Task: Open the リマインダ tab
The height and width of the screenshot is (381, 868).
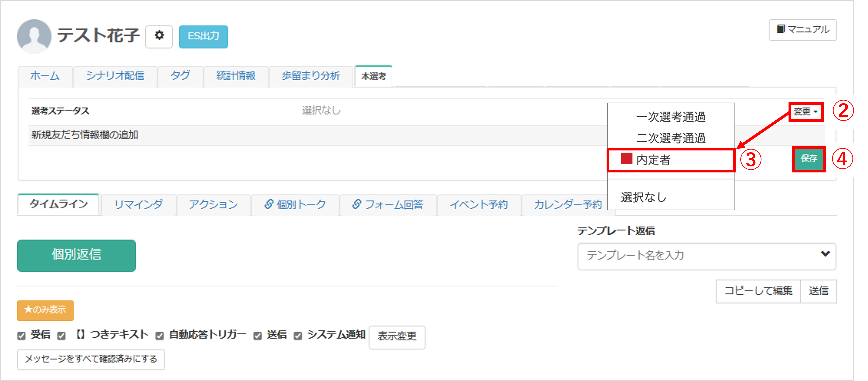Action: point(139,205)
